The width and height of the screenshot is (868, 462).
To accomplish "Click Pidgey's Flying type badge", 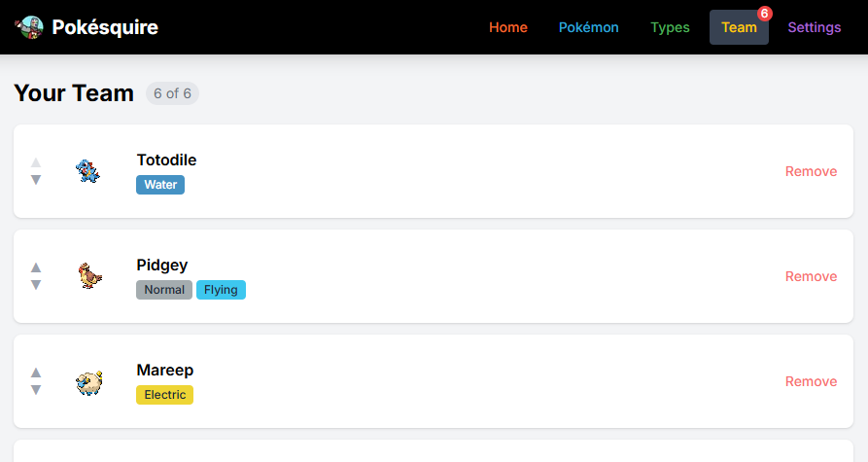I will (221, 290).
